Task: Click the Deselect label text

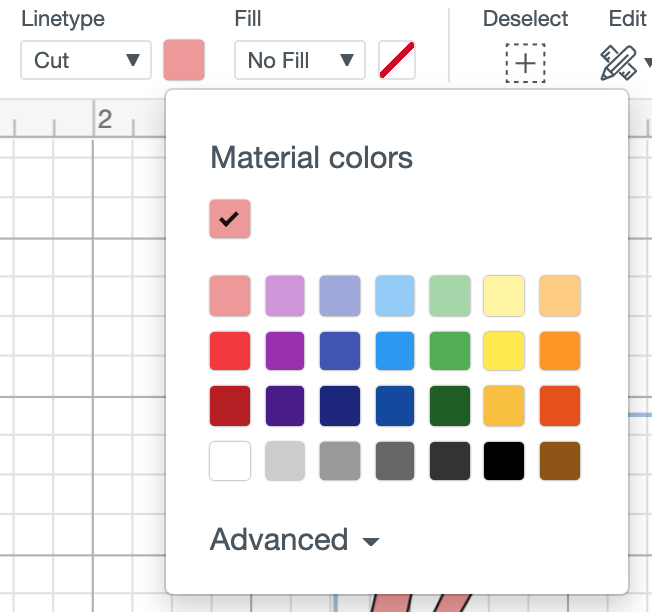Action: tap(525, 19)
